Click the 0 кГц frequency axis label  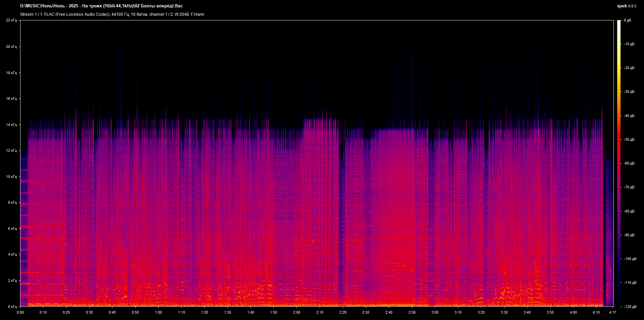pyautogui.click(x=12, y=307)
